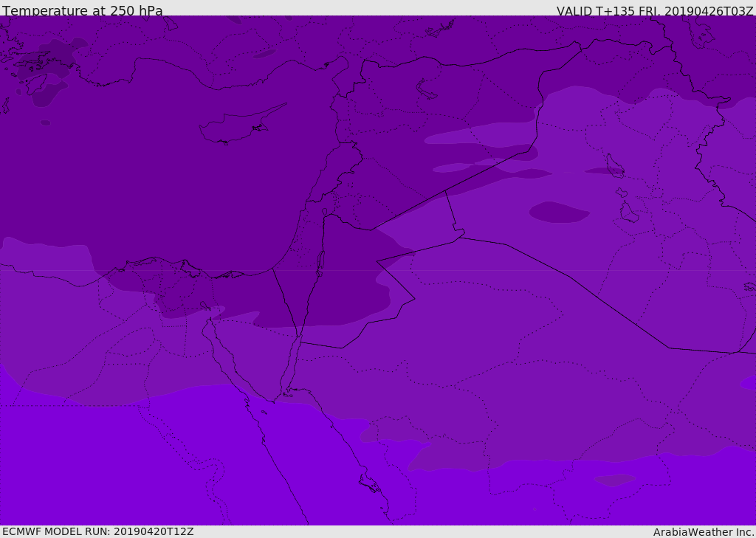Click the "ECMWF MODEL RUN: 20190420T12Z" label
Image resolution: width=756 pixels, height=538 pixels.
(x=97, y=531)
